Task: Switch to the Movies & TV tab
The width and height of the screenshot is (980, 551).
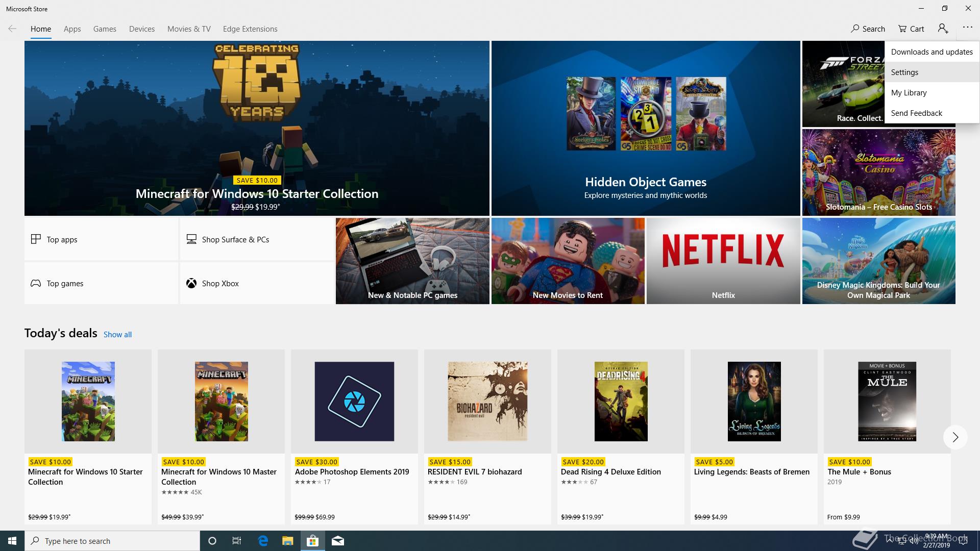Action: pyautogui.click(x=189, y=29)
